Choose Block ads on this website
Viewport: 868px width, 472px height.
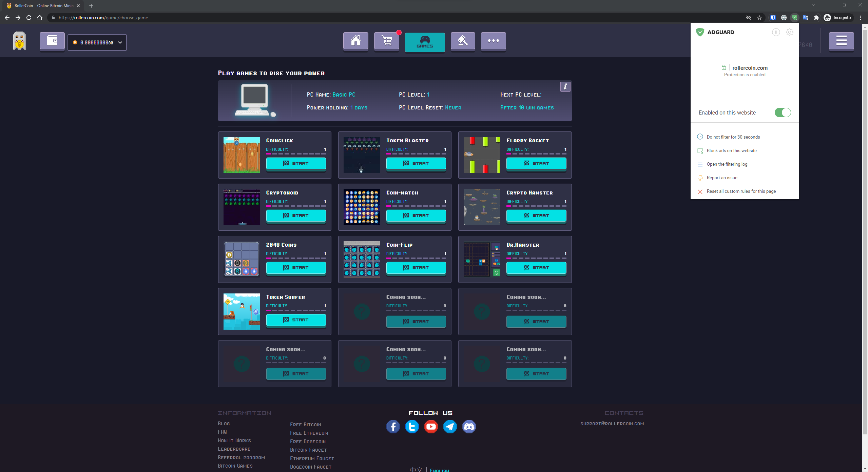[732, 150]
